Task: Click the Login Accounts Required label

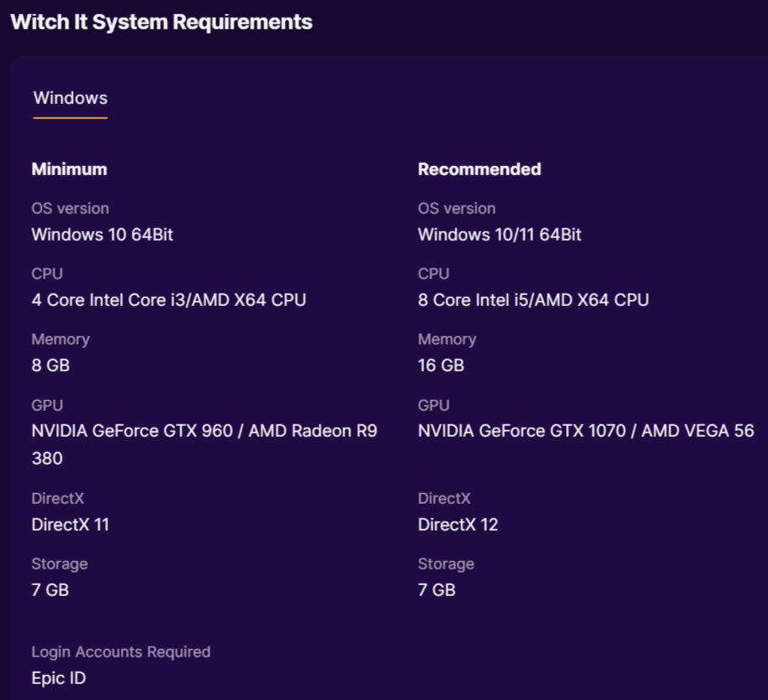Action: pos(121,652)
